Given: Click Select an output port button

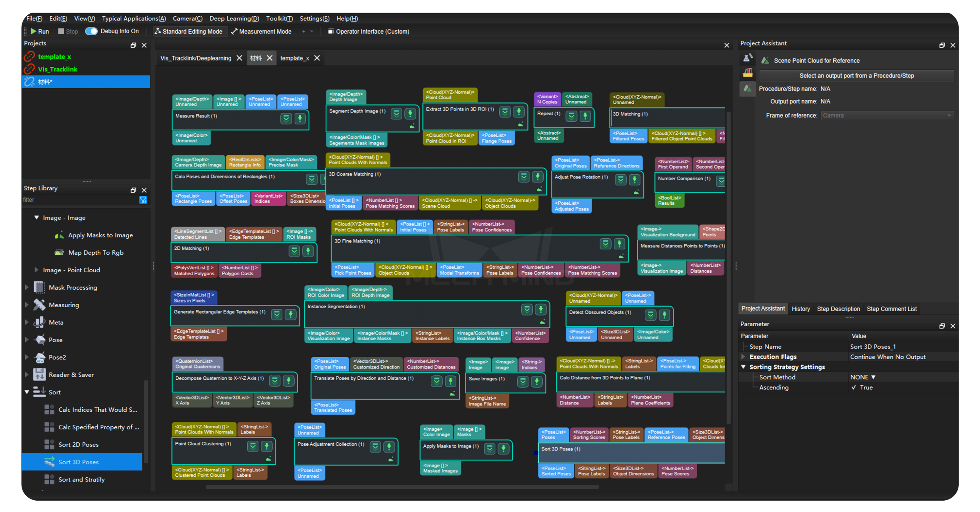Looking at the screenshot, I should pyautogui.click(x=857, y=76).
